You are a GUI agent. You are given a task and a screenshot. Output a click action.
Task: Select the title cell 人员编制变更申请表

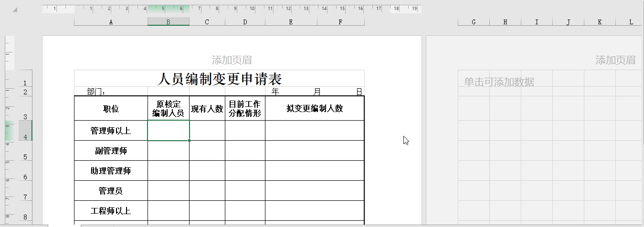pos(219,79)
